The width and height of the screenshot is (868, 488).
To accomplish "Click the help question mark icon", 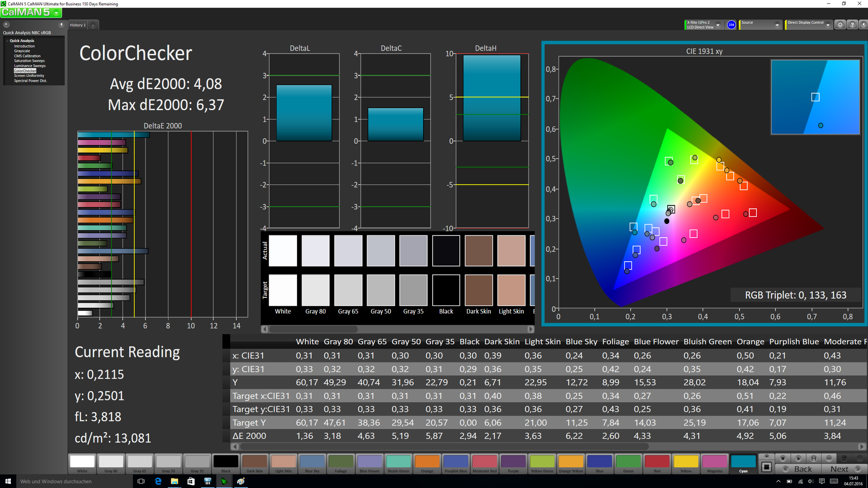I will [852, 25].
